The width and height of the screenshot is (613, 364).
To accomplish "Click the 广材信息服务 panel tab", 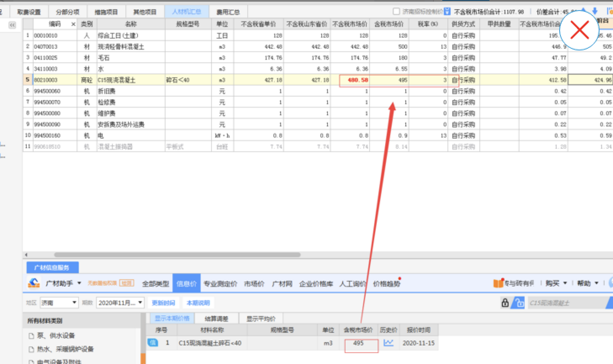I will click(x=52, y=267).
